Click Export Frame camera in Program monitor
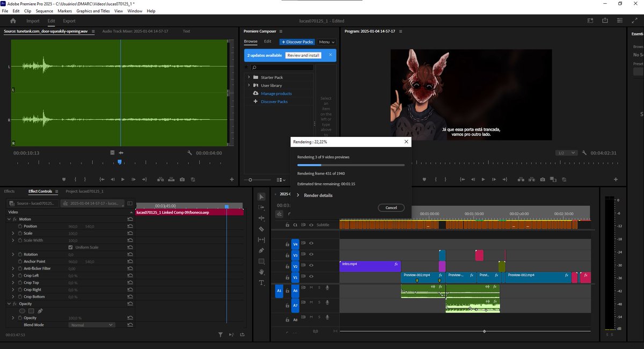 pos(543,179)
